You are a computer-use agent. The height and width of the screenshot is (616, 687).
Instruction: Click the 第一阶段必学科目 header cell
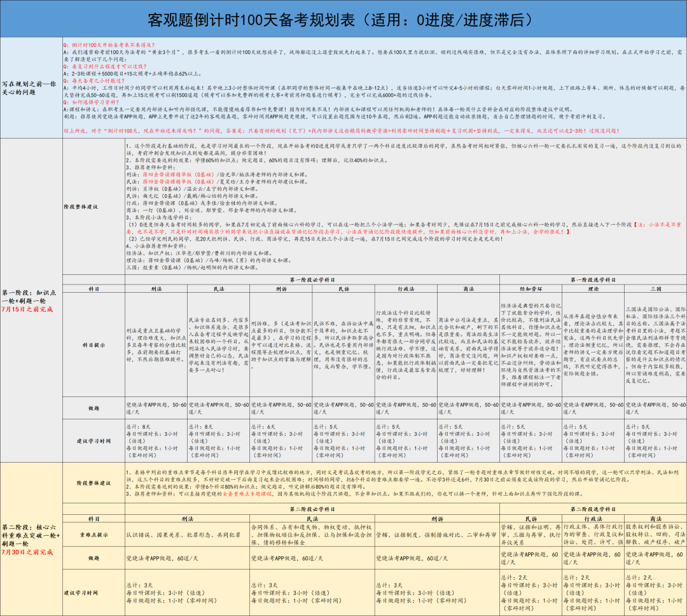312,280
